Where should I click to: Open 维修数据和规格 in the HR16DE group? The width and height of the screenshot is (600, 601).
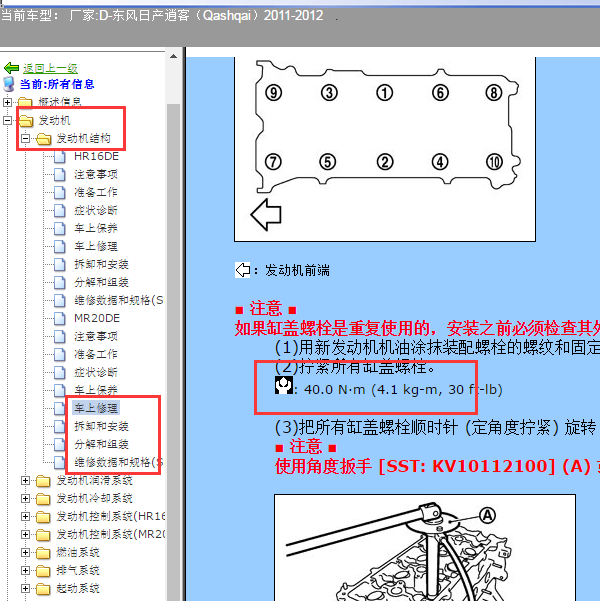tap(118, 300)
